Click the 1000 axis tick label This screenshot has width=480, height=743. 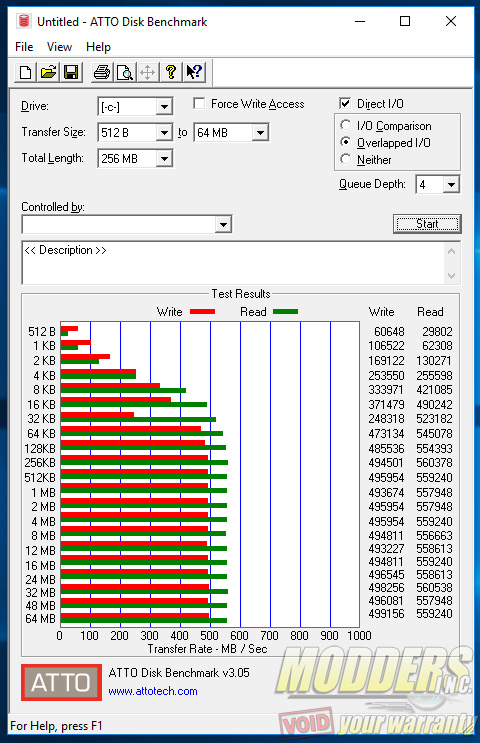359,635
